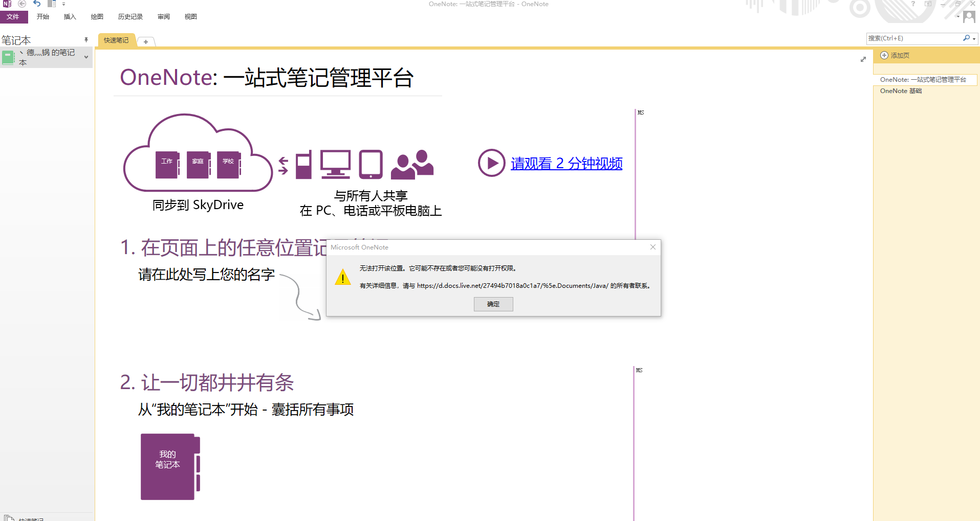Close the Microsoft OneNote error dialog
Screen dimensions: 980x521
coord(653,247)
